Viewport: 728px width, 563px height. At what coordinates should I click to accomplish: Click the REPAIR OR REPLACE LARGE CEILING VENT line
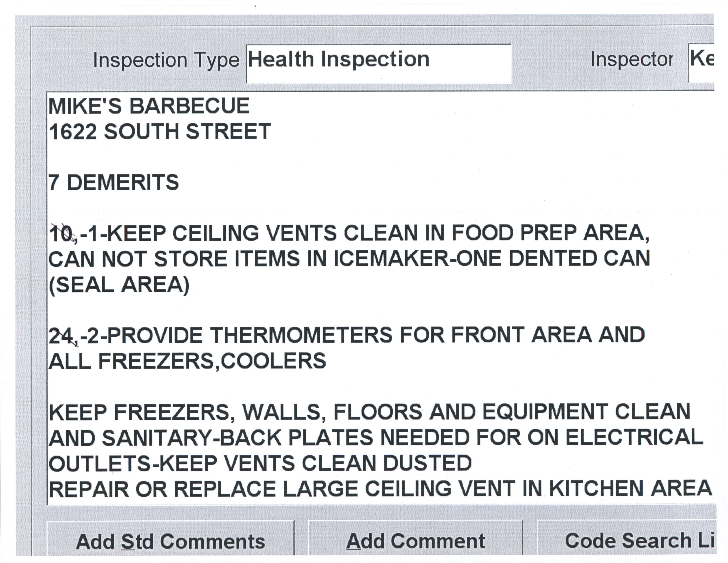[x=380, y=489]
